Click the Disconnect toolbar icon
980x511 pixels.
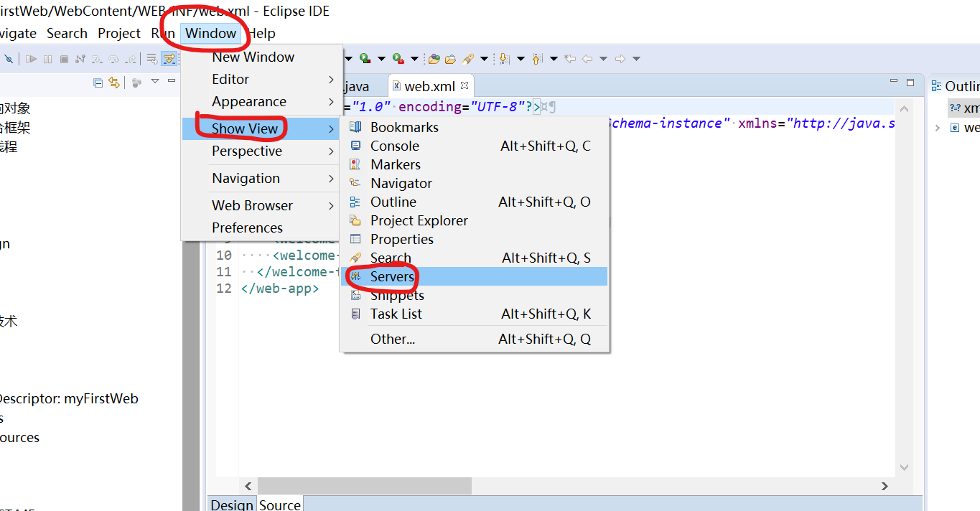click(x=80, y=59)
